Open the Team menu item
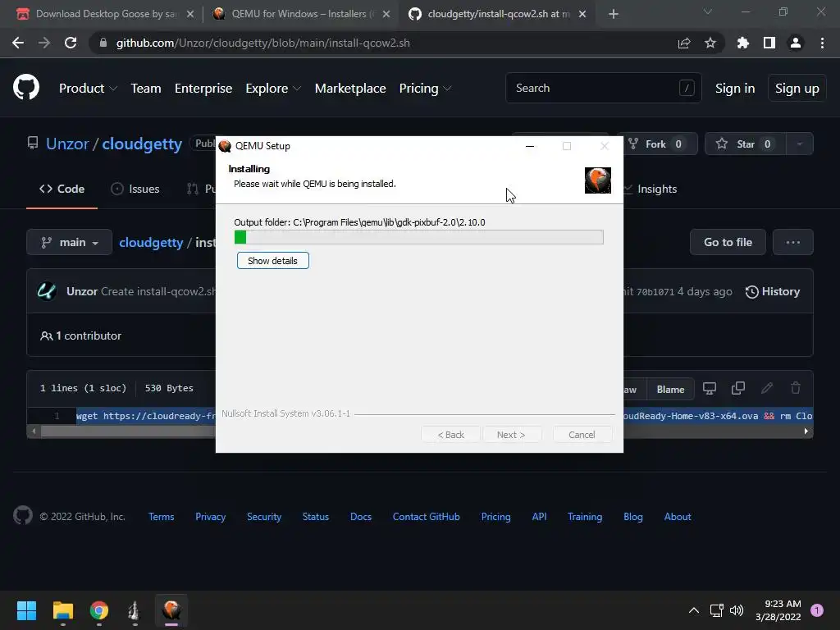The image size is (840, 630). click(x=146, y=89)
